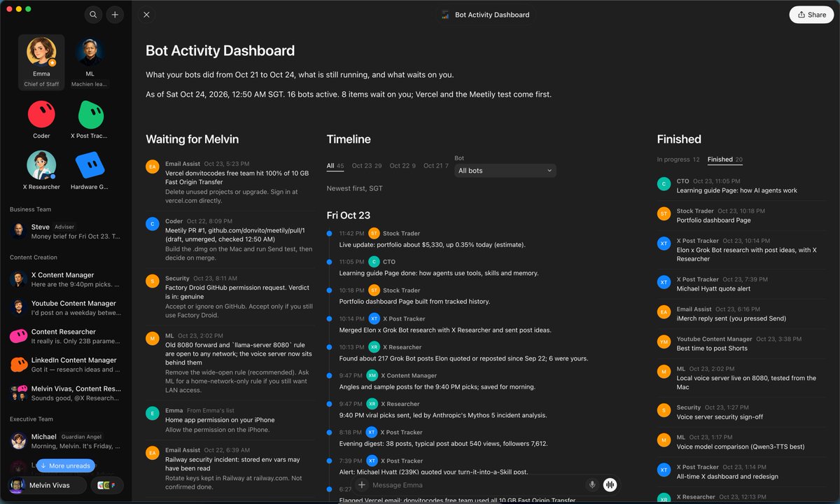Open Steve Adviser conversation

tap(66, 232)
